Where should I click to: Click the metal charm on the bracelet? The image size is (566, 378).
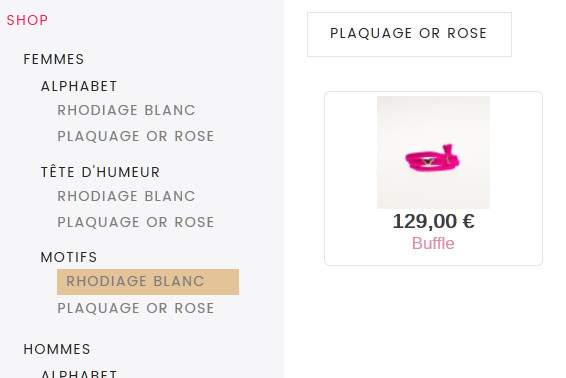coord(428,161)
